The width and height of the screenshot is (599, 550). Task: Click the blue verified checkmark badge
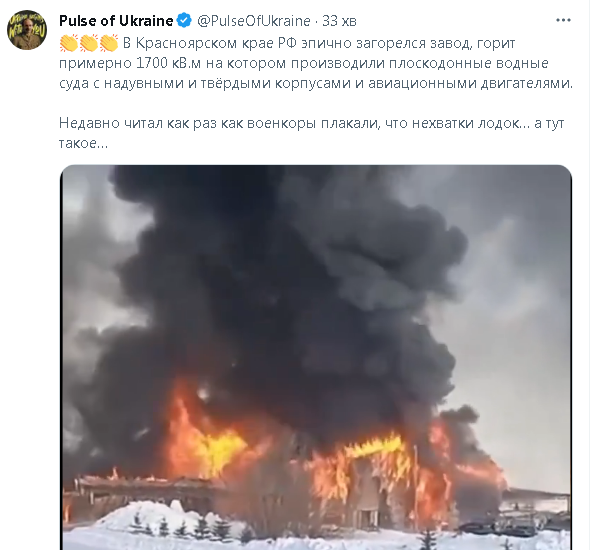[x=185, y=20]
